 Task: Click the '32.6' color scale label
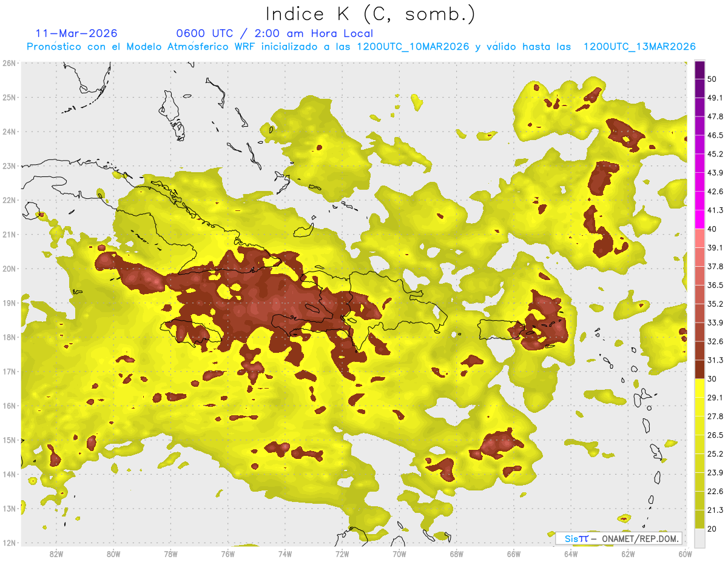point(715,341)
